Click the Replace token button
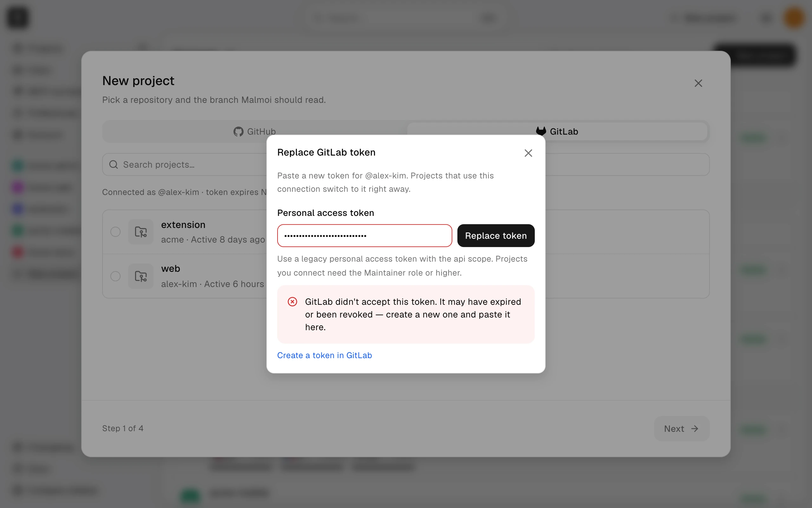This screenshot has width=812, height=508. [x=495, y=236]
